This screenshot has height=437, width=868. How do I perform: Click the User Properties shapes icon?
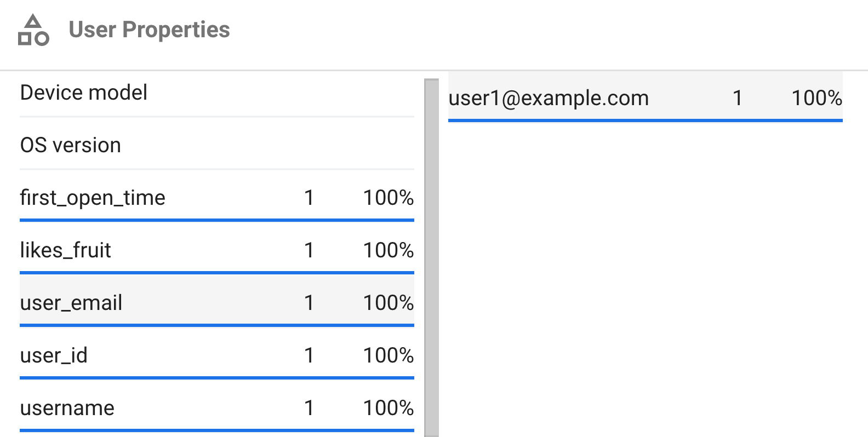pos(33,30)
